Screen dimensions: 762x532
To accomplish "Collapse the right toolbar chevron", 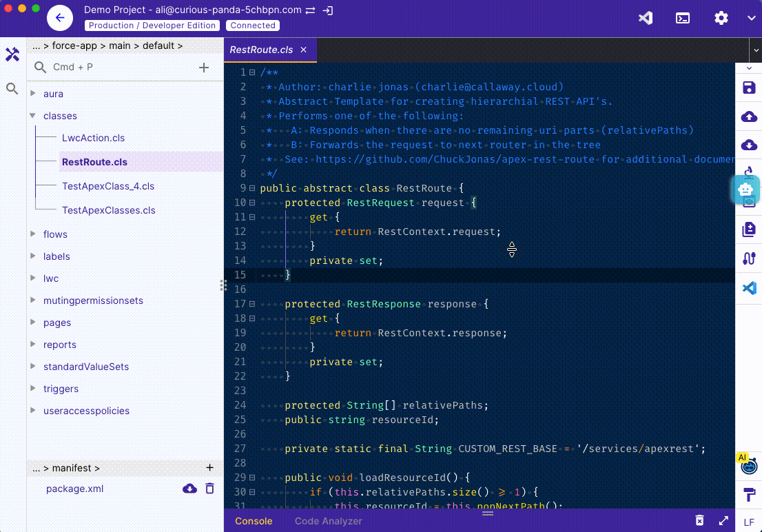I will [x=749, y=68].
